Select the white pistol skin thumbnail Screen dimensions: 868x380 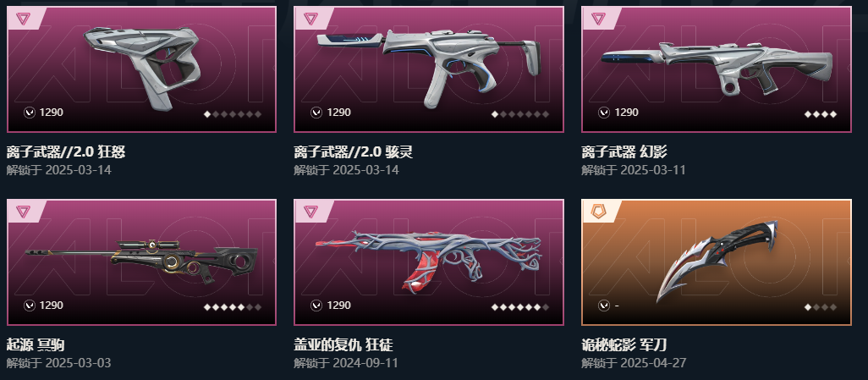click(x=142, y=65)
